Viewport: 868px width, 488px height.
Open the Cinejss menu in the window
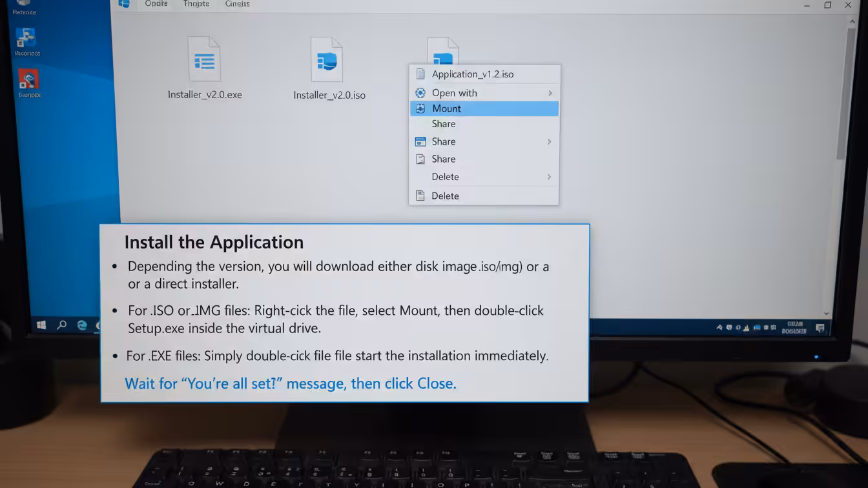[237, 4]
